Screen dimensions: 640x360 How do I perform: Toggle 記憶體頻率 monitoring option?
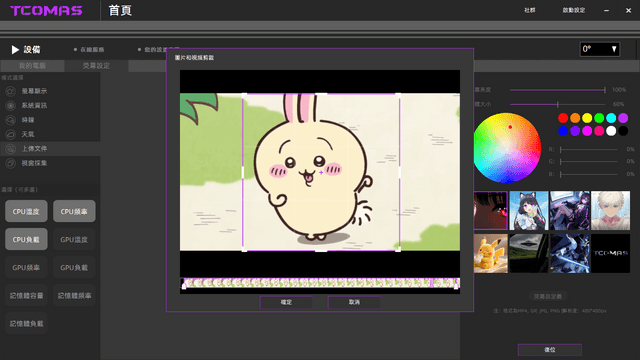pyautogui.click(x=74, y=296)
